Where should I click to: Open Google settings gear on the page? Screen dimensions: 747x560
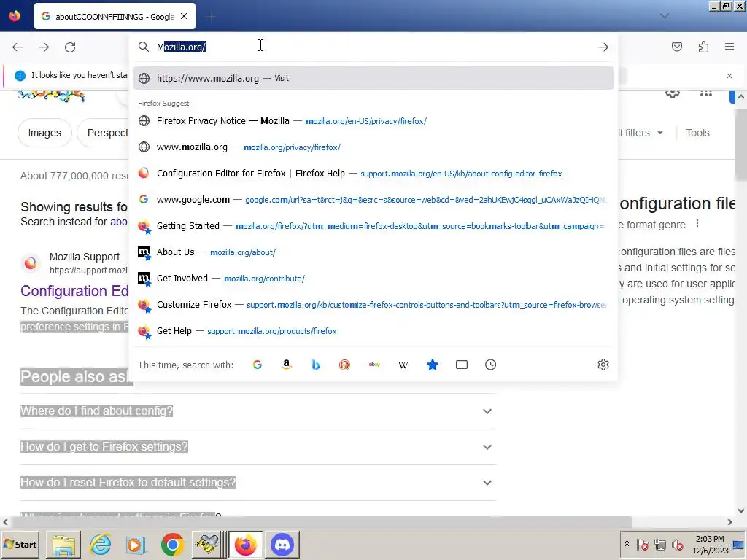click(672, 93)
